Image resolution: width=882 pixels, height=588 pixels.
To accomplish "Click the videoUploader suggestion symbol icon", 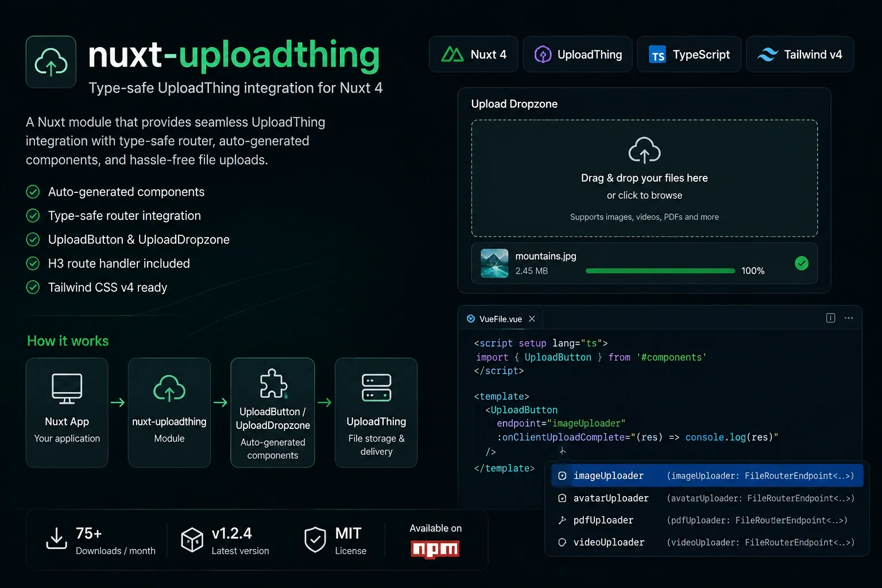I will click(562, 542).
